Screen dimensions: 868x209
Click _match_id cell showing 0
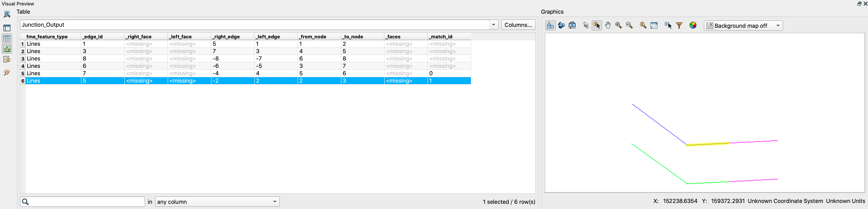pyautogui.click(x=449, y=73)
